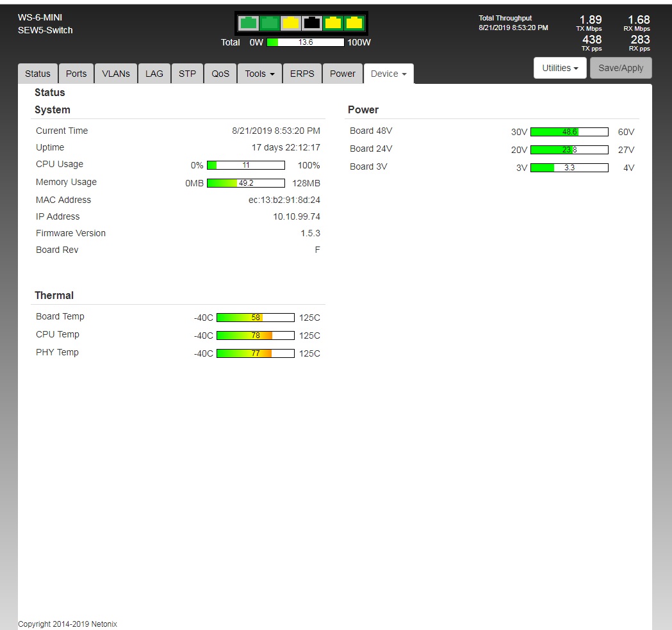Switch to the STP tab

tap(187, 74)
